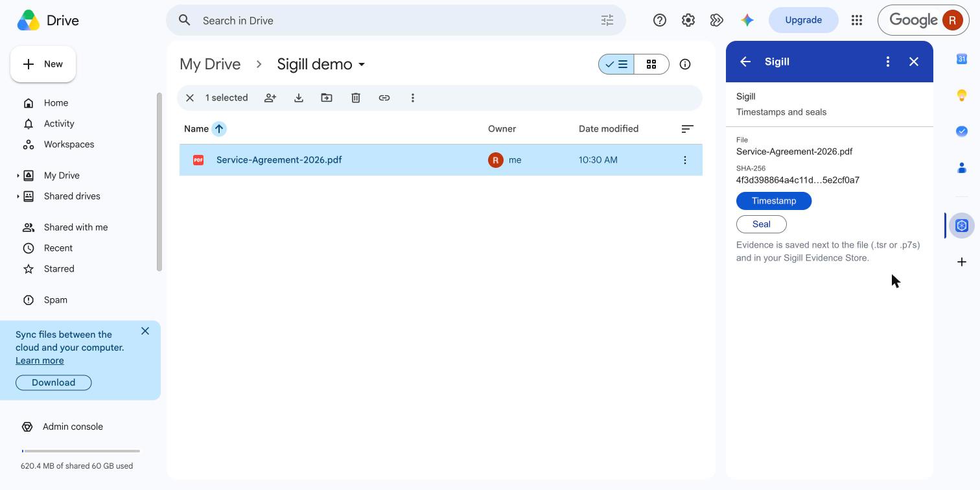Open Sigill demo folder dropdown
Screen dimensions: 980x490
tap(362, 64)
